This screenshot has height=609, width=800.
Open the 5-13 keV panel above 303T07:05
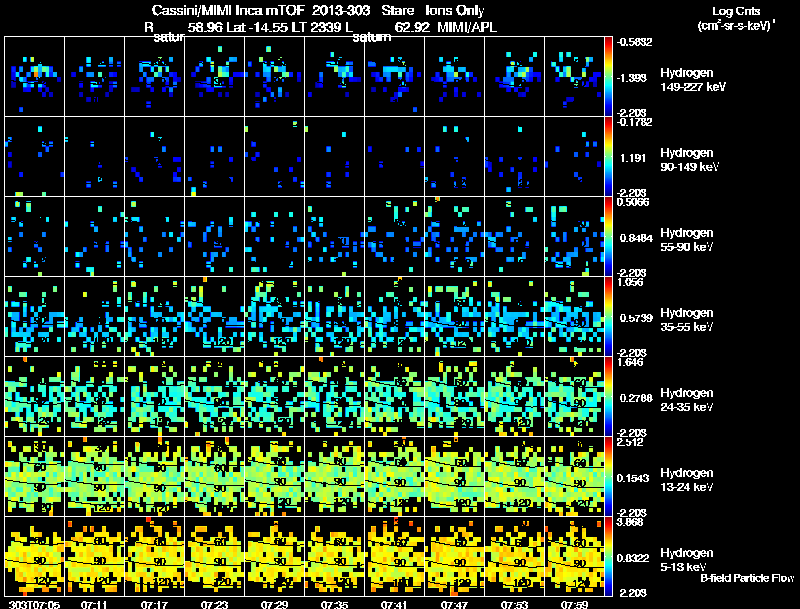point(35,557)
